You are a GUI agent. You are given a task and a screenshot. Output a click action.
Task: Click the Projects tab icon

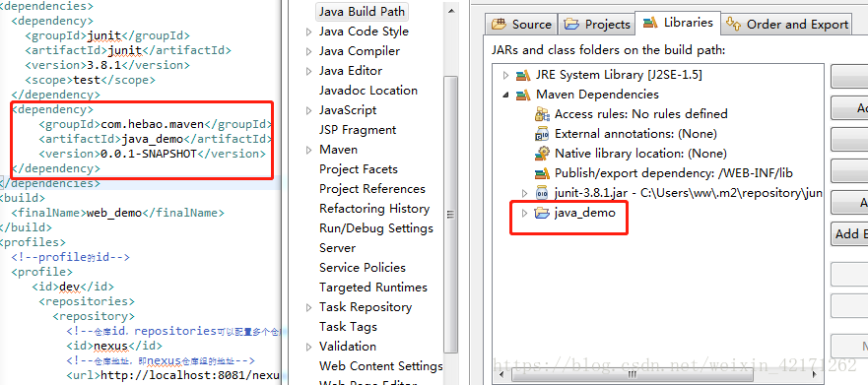click(571, 25)
